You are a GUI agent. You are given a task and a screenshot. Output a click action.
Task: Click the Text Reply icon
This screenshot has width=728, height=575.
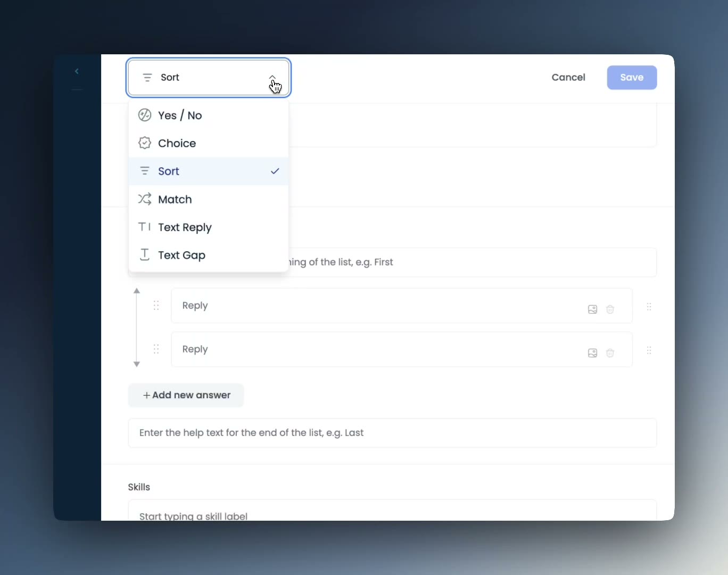pyautogui.click(x=145, y=227)
